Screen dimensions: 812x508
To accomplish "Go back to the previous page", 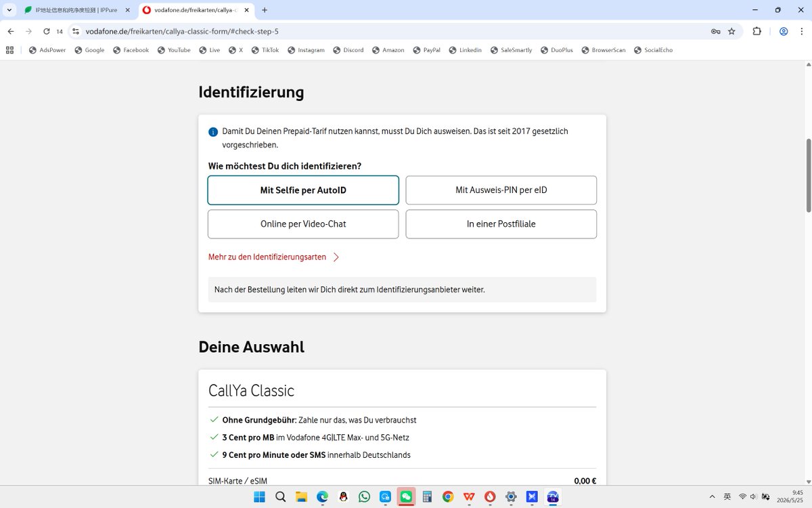I will pos(11,31).
